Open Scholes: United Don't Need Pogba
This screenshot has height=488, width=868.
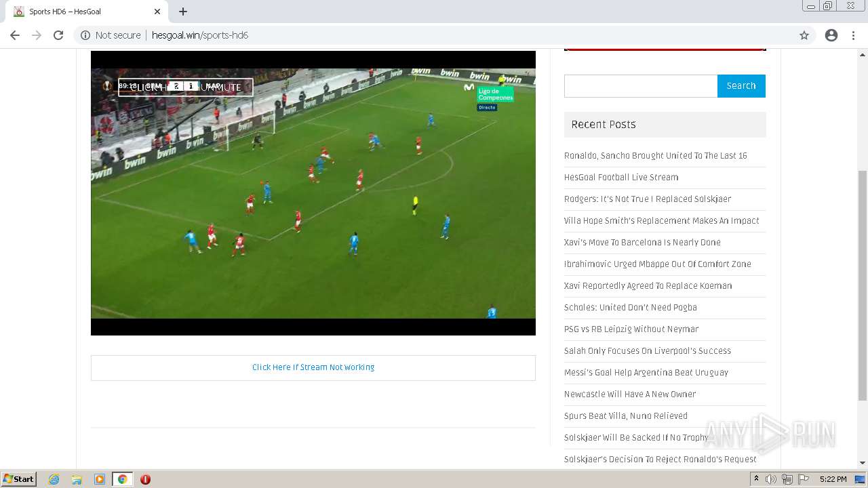click(x=631, y=308)
